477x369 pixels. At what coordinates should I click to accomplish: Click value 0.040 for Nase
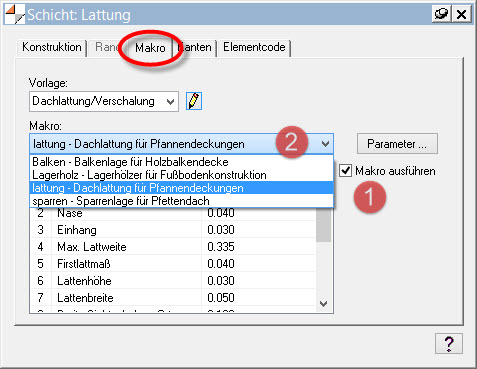[221, 213]
